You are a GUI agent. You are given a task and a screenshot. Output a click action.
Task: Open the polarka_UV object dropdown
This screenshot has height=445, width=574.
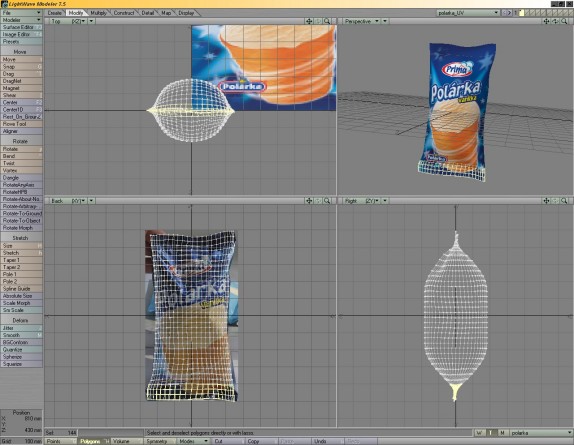tap(468, 13)
